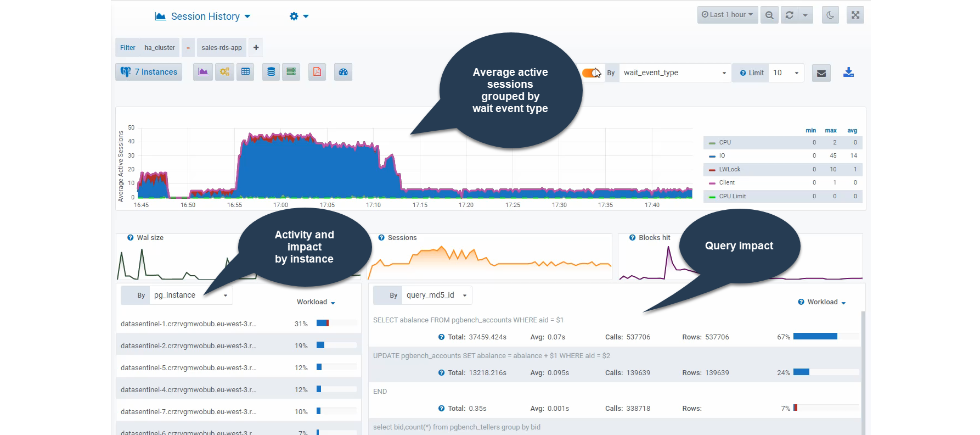
Task: Export report with the PDF icon
Action: coord(317,72)
